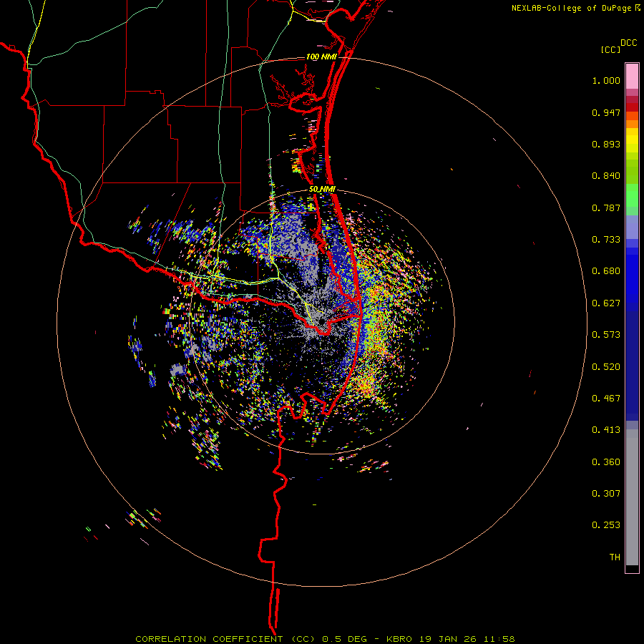
Task: Click the Correlation Coefficient product caption
Action: point(325,639)
